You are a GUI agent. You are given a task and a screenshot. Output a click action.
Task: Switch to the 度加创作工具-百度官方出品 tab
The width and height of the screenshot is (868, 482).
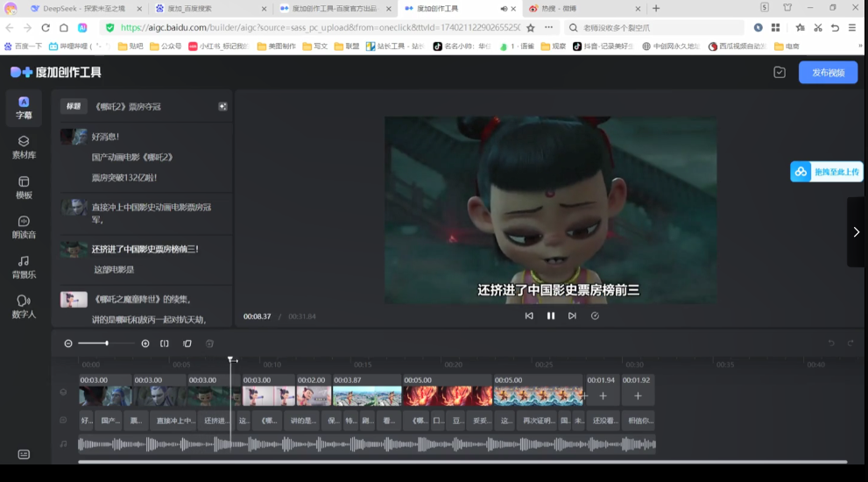(x=335, y=8)
